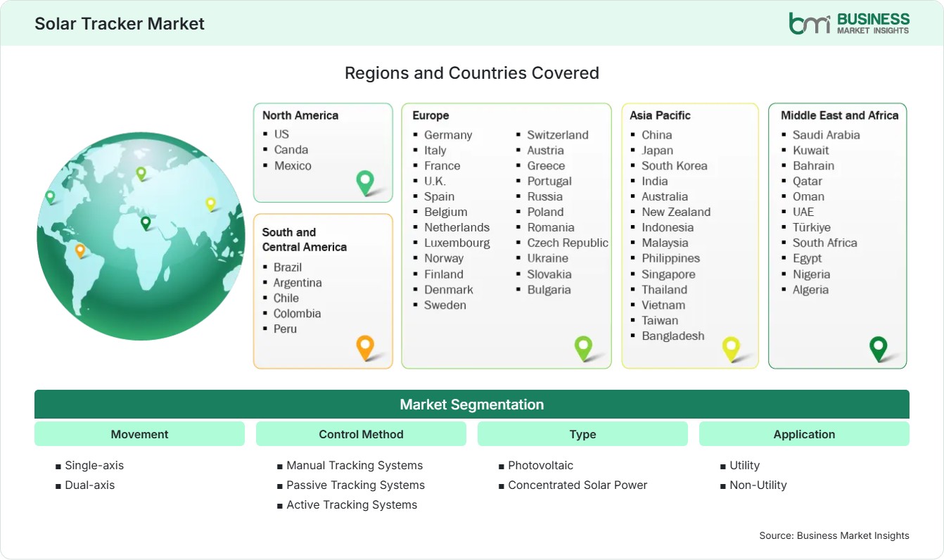
Task: Click the Middle East and Africa heading
Action: 840,115
